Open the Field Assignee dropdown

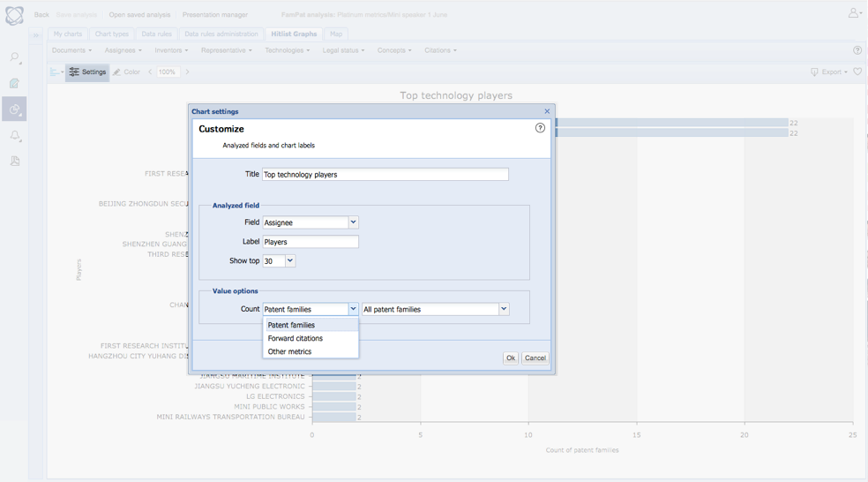tap(353, 222)
